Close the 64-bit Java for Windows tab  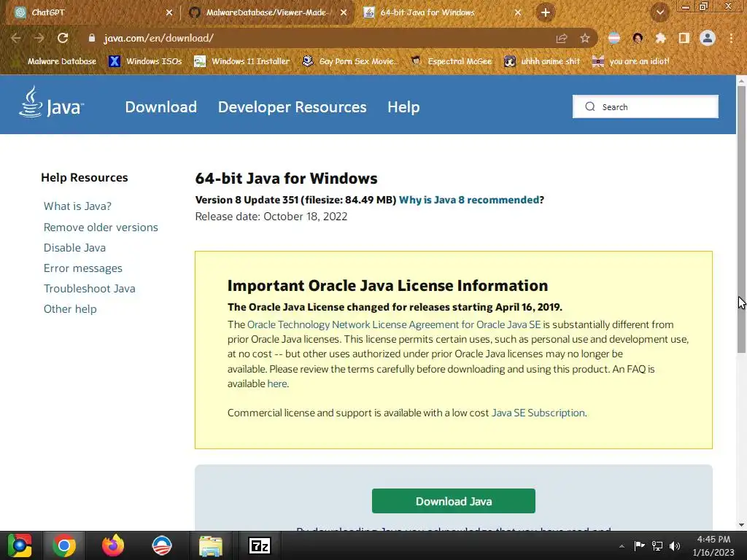coord(518,13)
